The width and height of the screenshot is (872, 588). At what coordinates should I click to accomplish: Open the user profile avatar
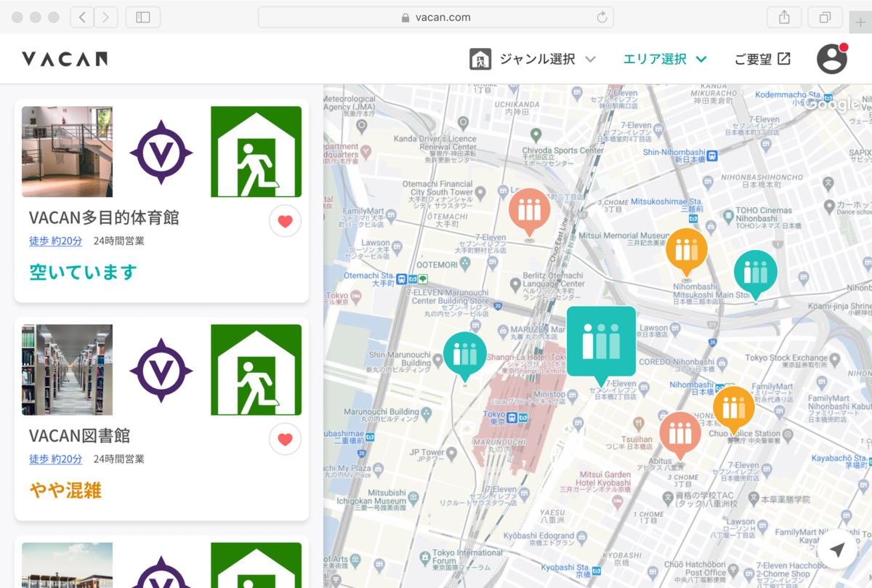pos(832,59)
